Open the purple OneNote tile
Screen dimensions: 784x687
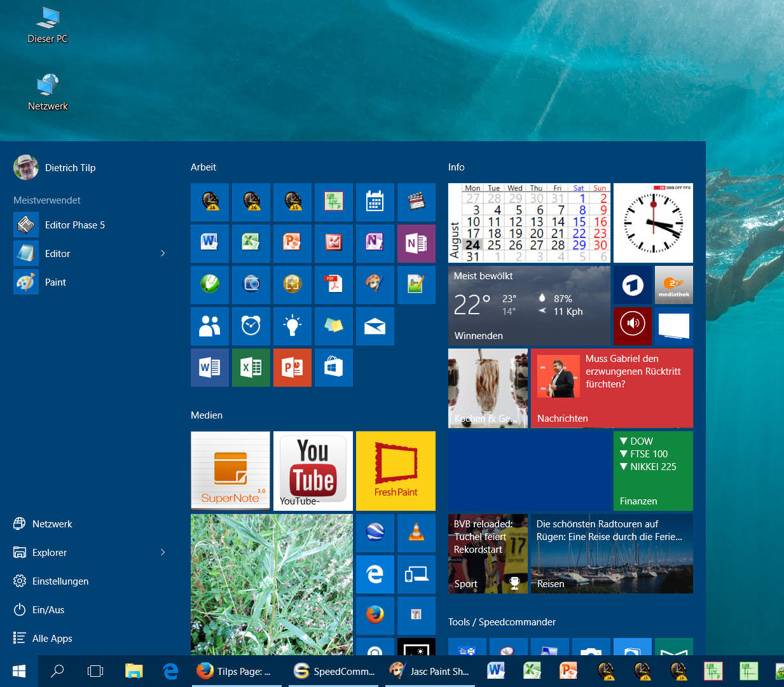click(x=416, y=243)
